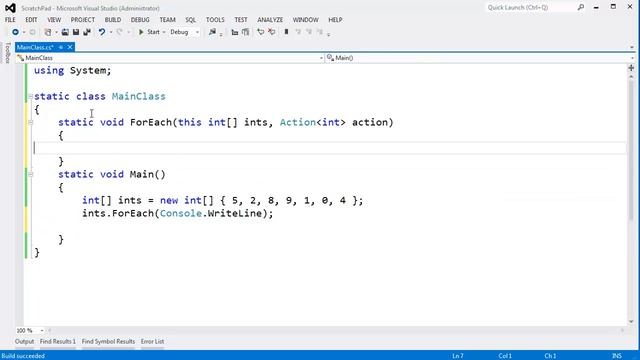This screenshot has height=360, width=640.
Task: Open the New Project dropdown arrow
Action: [56, 32]
